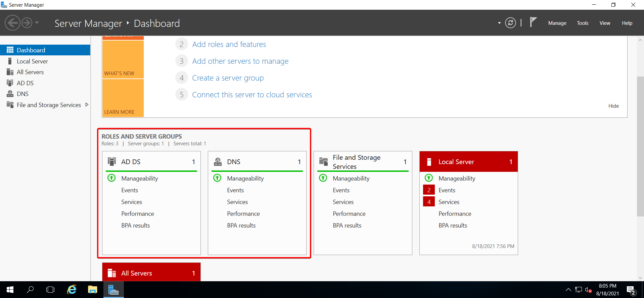Click the Local Server tile header icon
Screen dimensions: 644x298
[429, 162]
